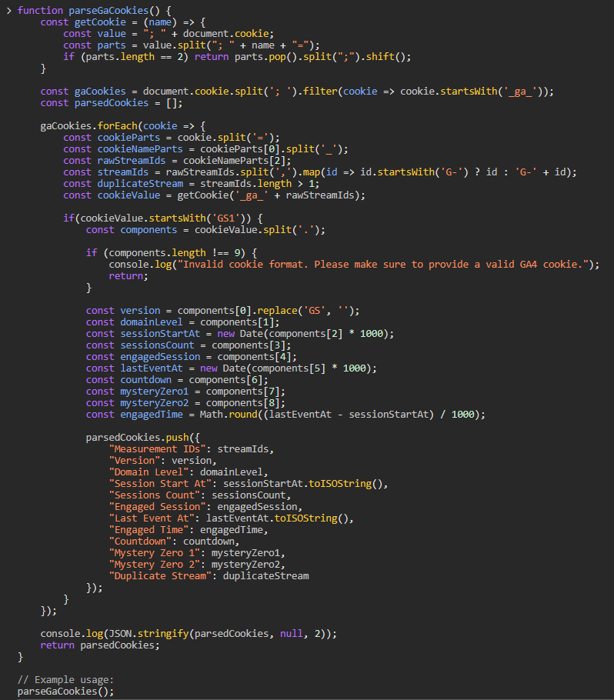614x700 pixels.
Task: Click the "Sessions Count" object key
Action: pyautogui.click(x=155, y=495)
